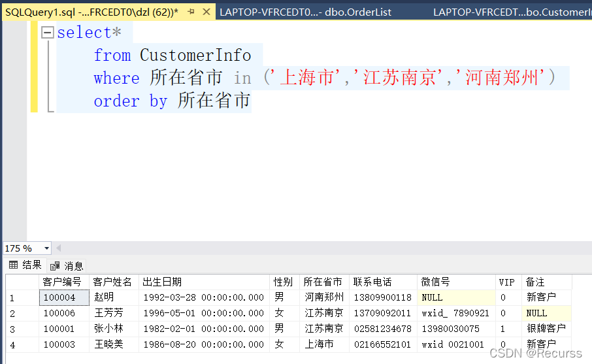Click the 联系电话 column header
Image resolution: width=592 pixels, height=364 pixels.
coord(383,282)
